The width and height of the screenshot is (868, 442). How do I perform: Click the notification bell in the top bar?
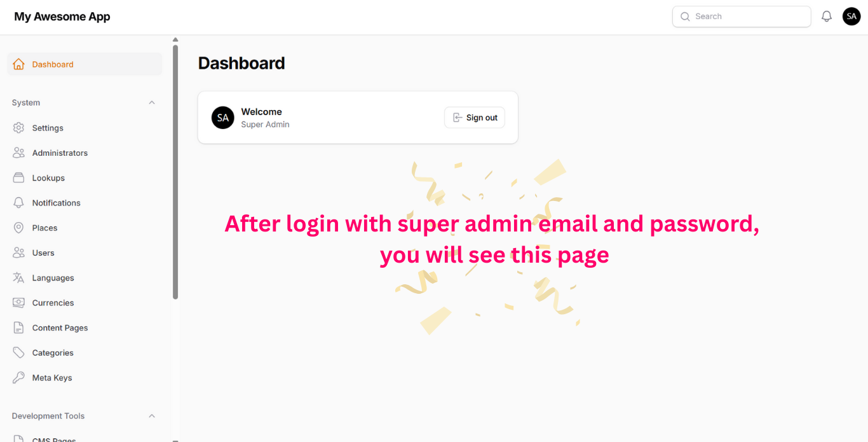[827, 16]
